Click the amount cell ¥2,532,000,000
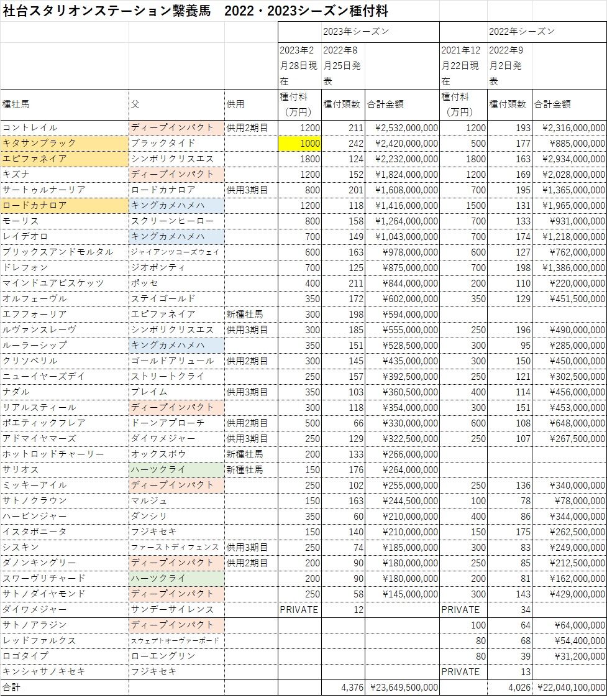The height and width of the screenshot is (700, 607). tap(403, 127)
